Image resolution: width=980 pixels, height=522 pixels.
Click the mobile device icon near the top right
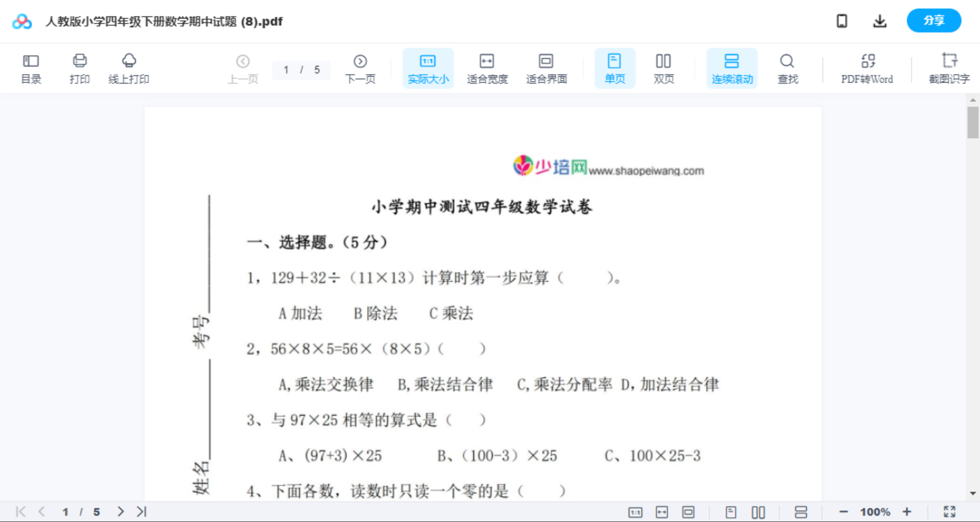tap(842, 20)
